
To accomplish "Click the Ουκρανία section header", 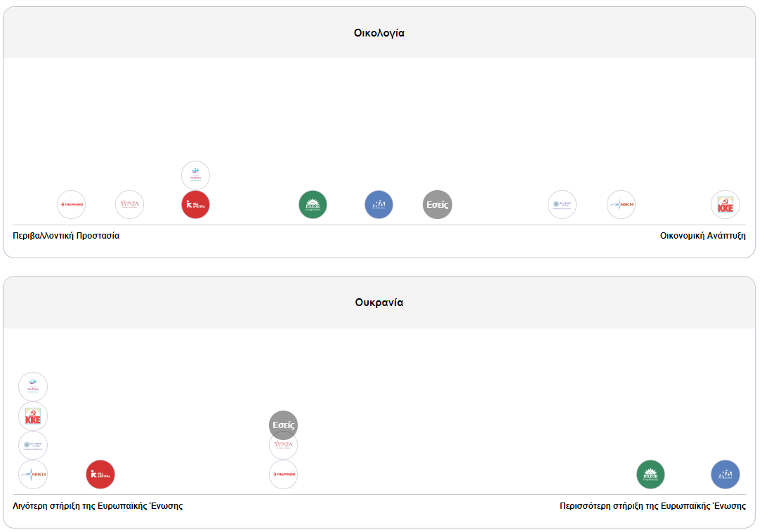I will [x=379, y=302].
